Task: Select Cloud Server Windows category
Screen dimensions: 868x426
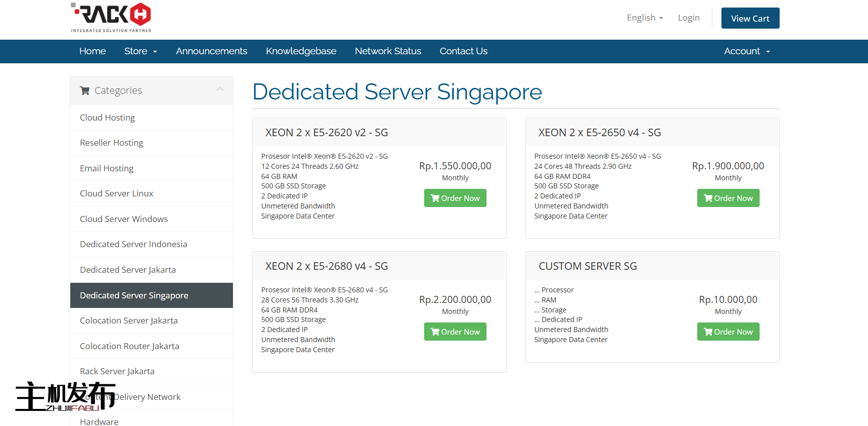Action: (123, 219)
